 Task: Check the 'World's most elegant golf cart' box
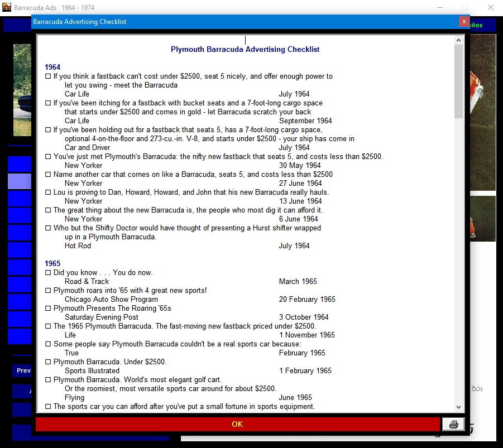[48, 380]
